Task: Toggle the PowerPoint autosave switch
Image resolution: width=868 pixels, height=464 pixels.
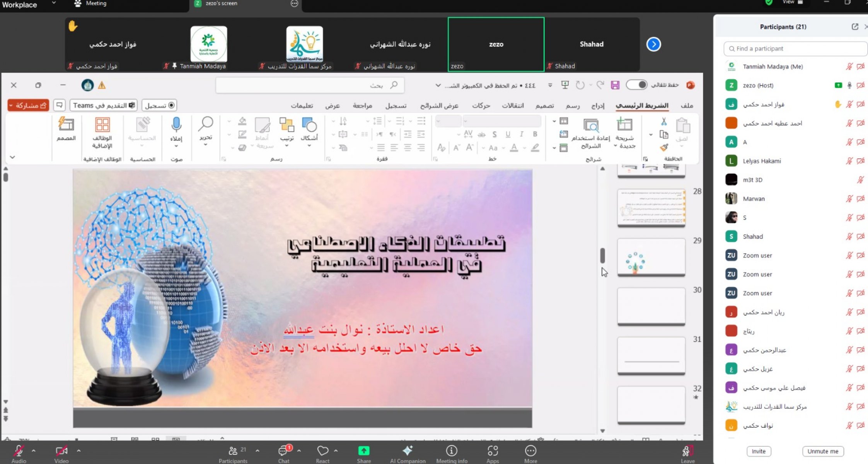Action: [x=637, y=85]
